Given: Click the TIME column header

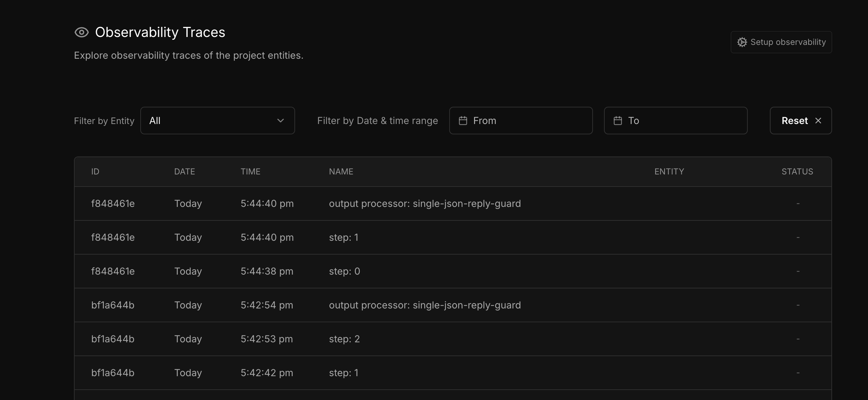Looking at the screenshot, I should click(250, 172).
